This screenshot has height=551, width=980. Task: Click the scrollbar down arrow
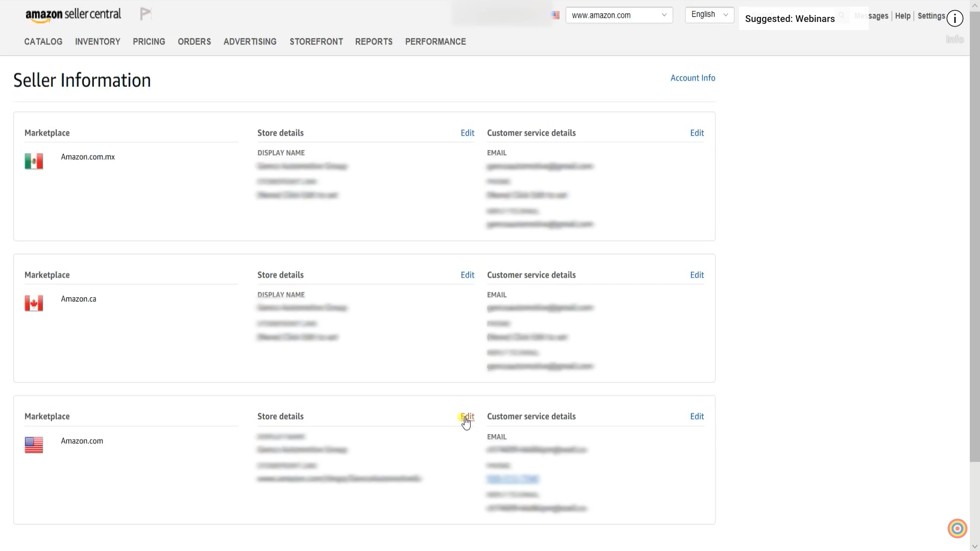click(974, 546)
